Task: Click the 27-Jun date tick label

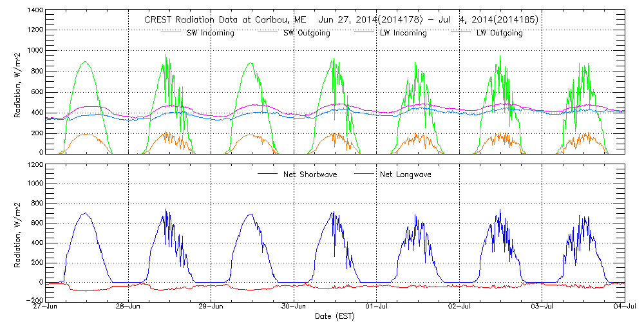Action: 45,307
